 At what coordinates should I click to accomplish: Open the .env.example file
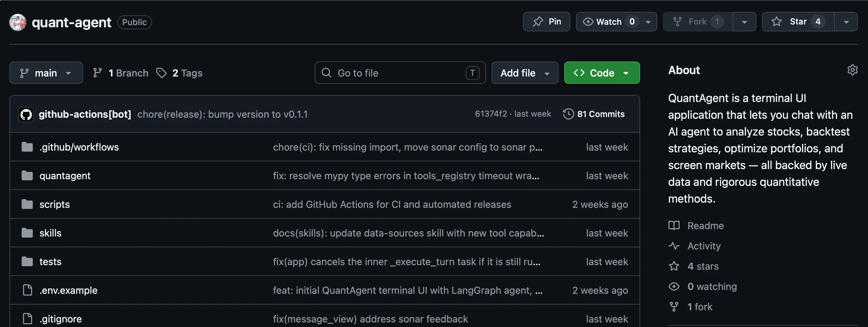68,290
